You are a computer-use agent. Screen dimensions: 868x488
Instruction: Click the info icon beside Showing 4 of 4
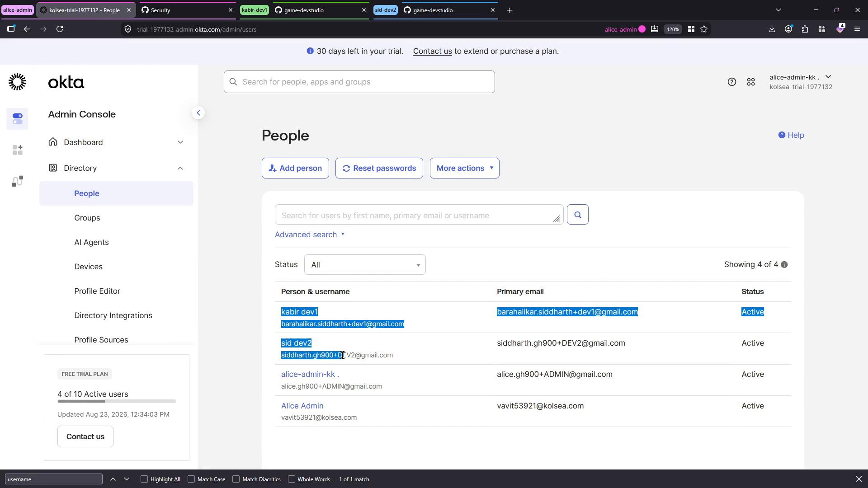click(784, 265)
